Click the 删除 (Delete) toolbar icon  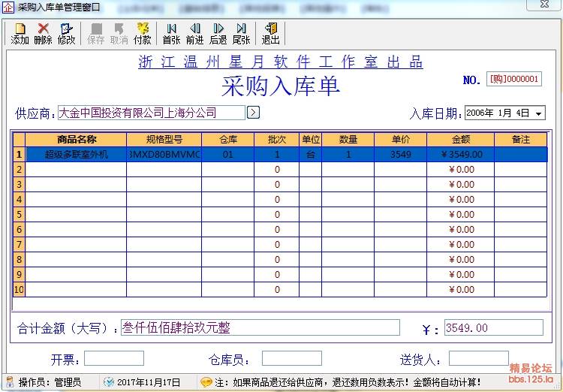(x=43, y=34)
